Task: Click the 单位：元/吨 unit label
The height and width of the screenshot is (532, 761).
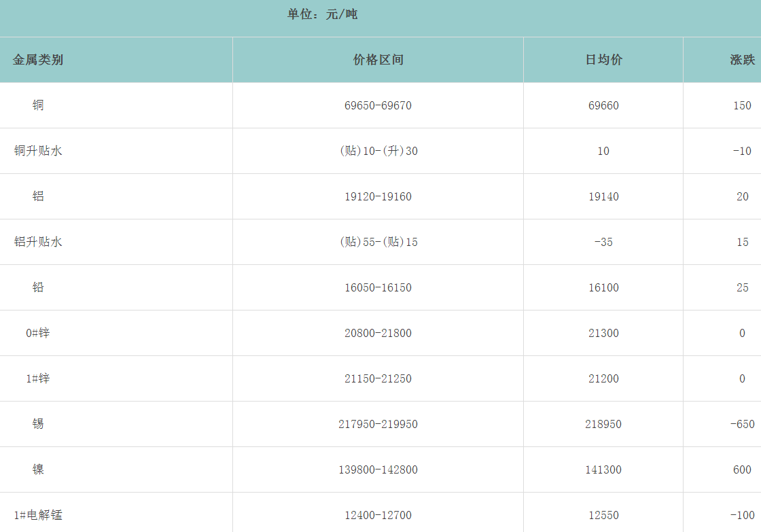Action: click(322, 14)
